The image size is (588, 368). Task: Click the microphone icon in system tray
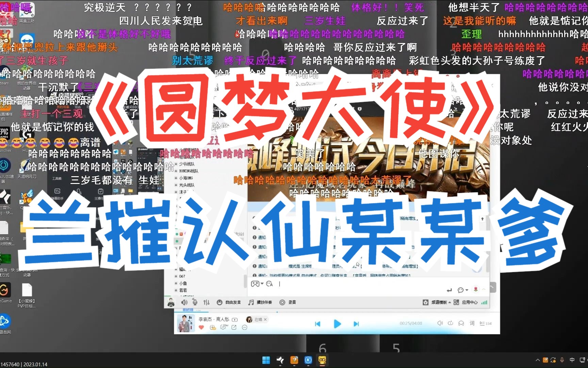(x=562, y=360)
